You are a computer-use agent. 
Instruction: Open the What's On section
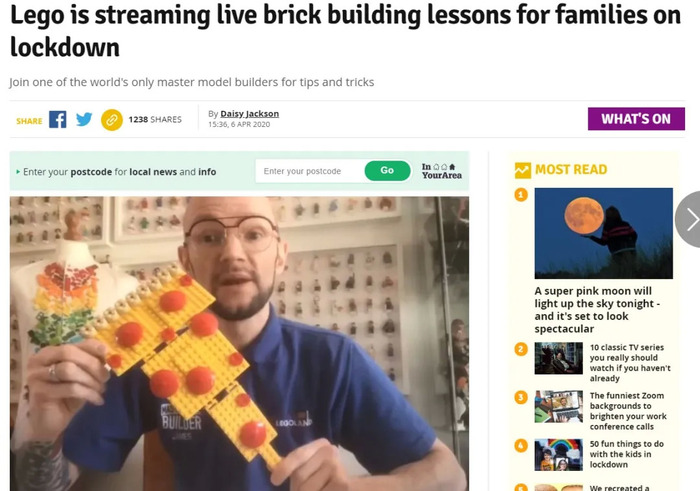point(636,119)
